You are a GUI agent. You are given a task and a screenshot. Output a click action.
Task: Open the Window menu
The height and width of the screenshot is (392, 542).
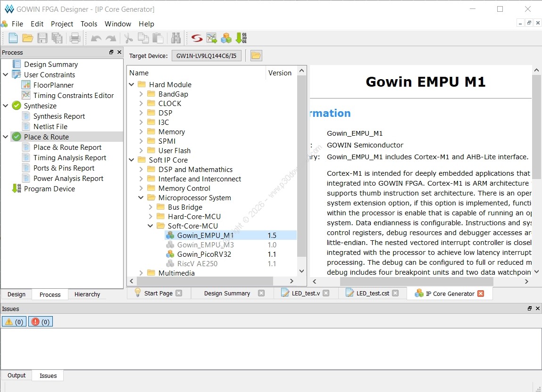118,24
